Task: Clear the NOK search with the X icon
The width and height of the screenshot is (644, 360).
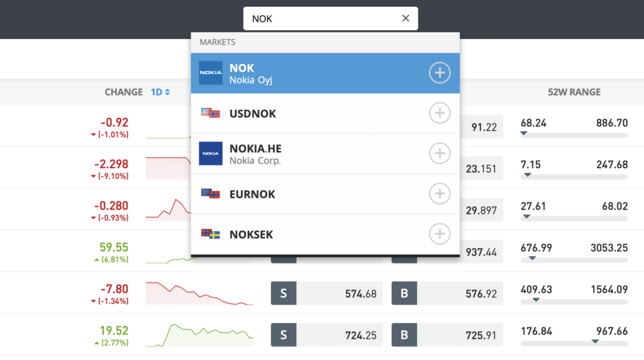Action: [x=406, y=18]
